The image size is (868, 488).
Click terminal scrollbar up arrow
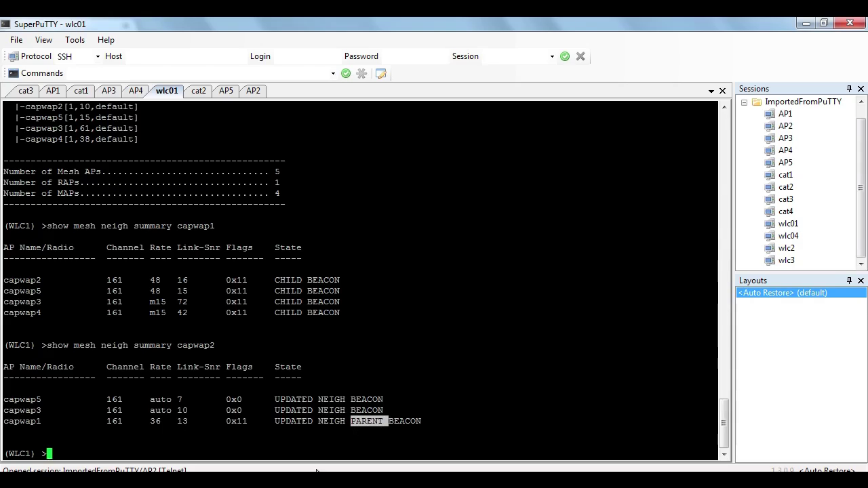pos(724,106)
